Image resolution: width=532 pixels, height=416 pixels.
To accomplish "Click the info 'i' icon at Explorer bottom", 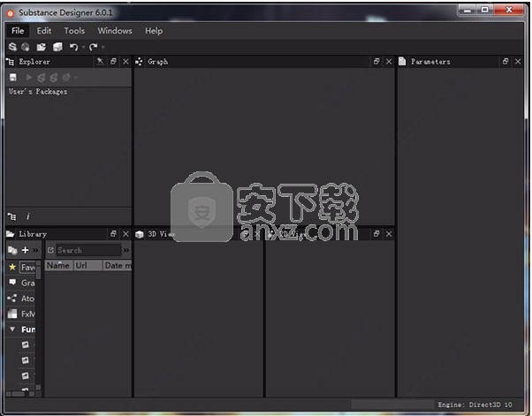I will point(27,216).
